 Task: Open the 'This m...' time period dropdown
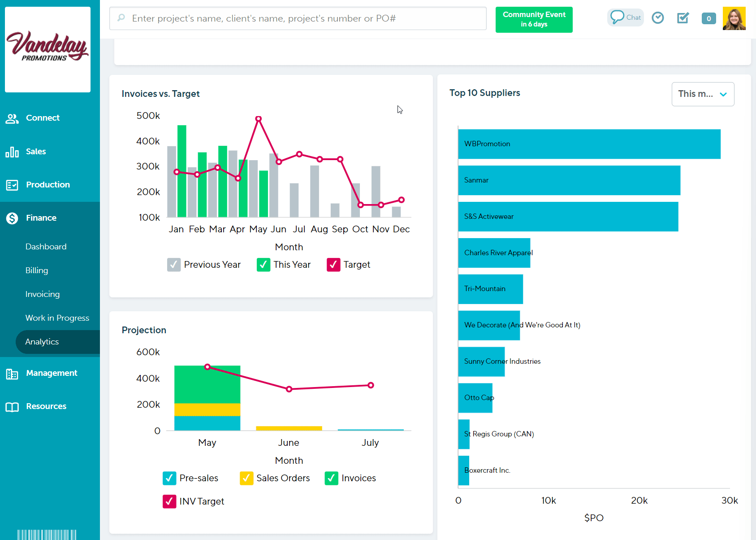(x=702, y=94)
